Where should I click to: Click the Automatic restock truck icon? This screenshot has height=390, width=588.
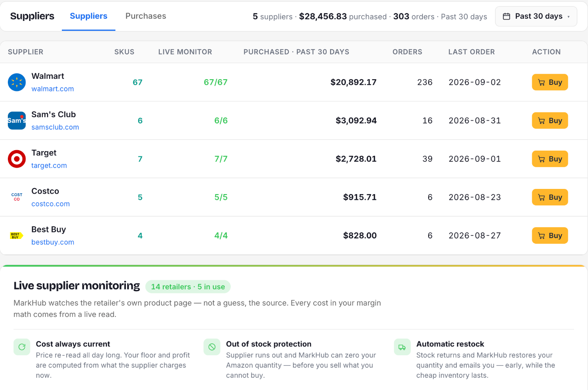(x=402, y=347)
